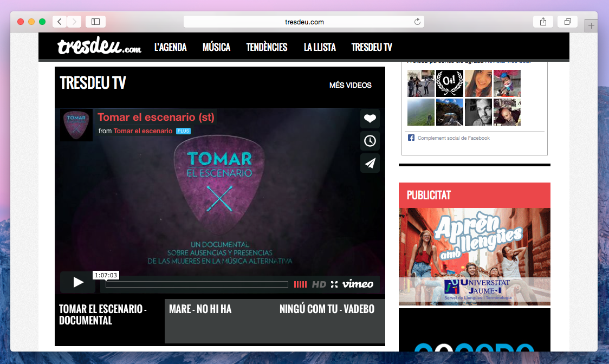Image resolution: width=609 pixels, height=364 pixels.
Task: Open the video title Tomar el escenario (st)
Action: pyautogui.click(x=156, y=118)
